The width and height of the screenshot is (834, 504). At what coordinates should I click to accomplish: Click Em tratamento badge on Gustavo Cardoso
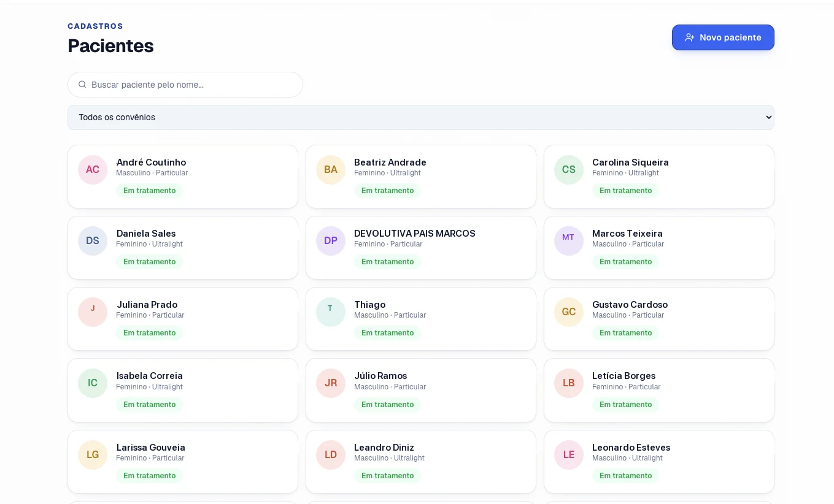click(x=626, y=333)
